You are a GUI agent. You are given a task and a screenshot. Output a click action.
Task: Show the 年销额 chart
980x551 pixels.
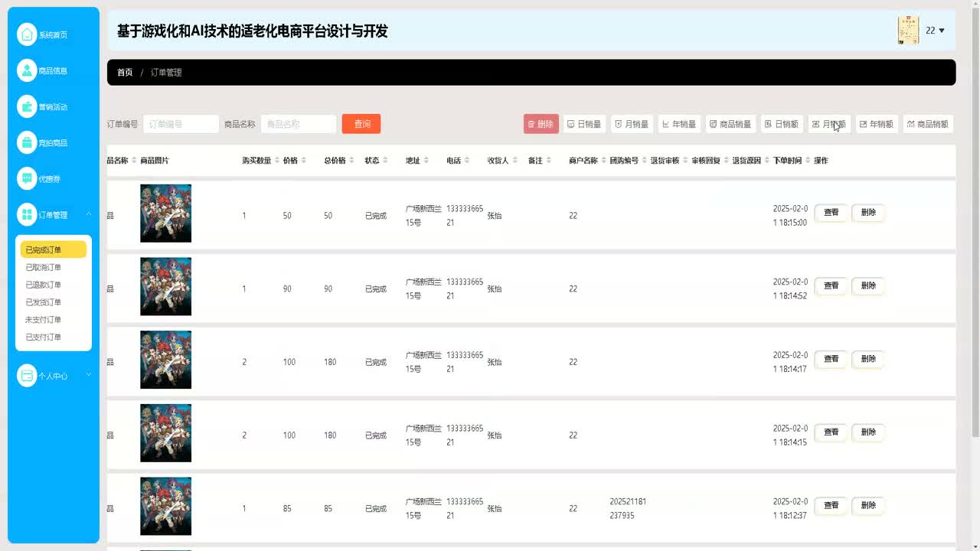877,124
